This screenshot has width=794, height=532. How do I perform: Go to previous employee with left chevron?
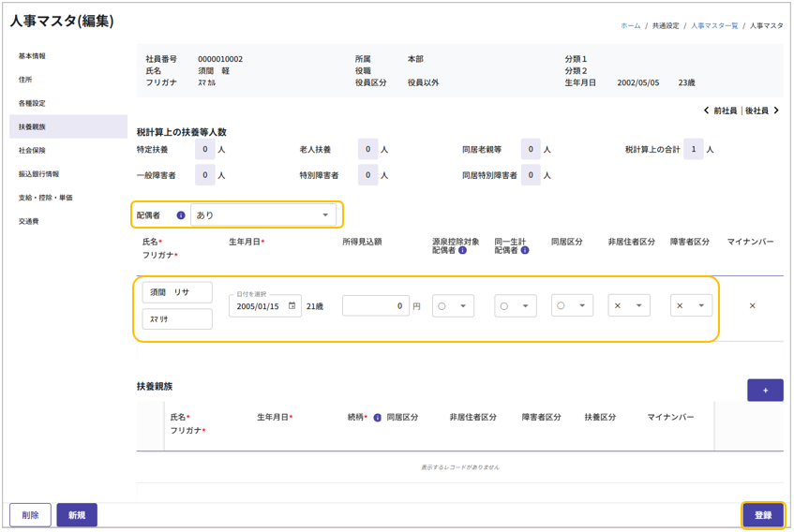point(707,111)
